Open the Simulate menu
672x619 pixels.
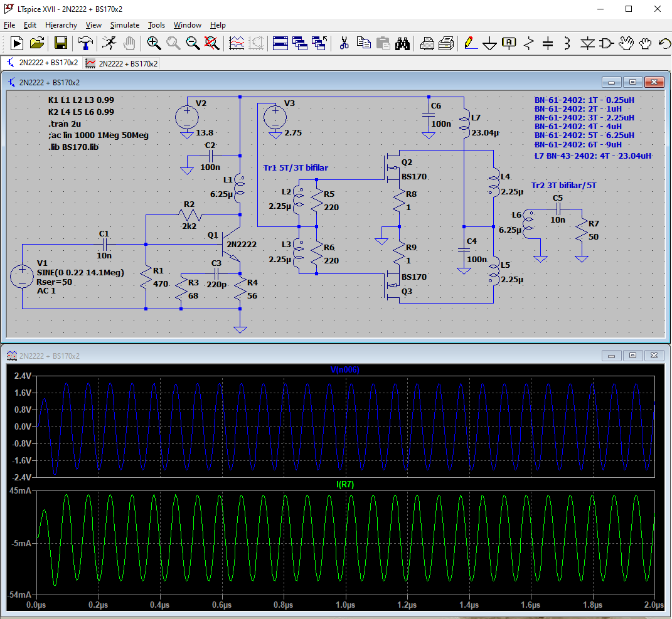[125, 25]
